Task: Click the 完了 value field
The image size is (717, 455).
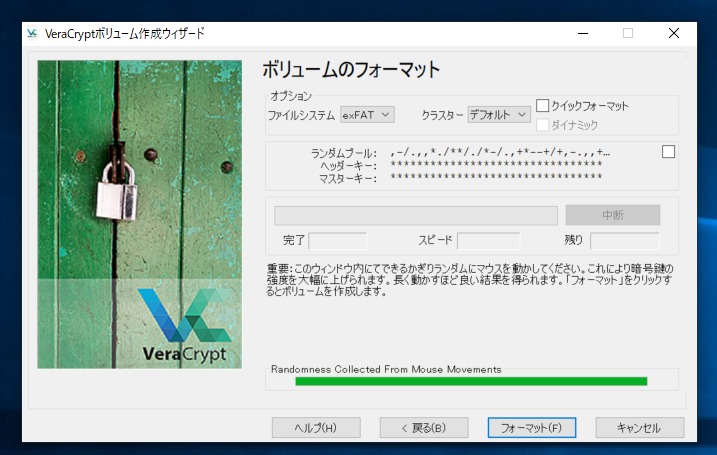Action: [x=338, y=241]
